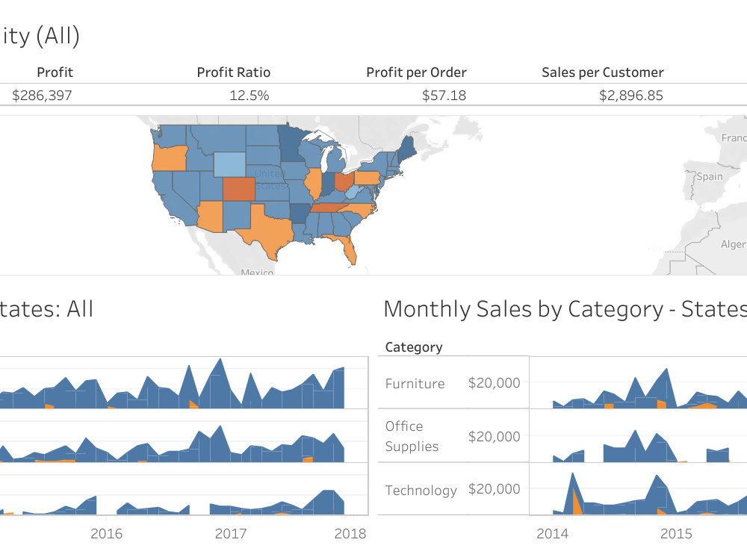The height and width of the screenshot is (560, 747).
Task: Click the 2014 year label
Action: [554, 534]
